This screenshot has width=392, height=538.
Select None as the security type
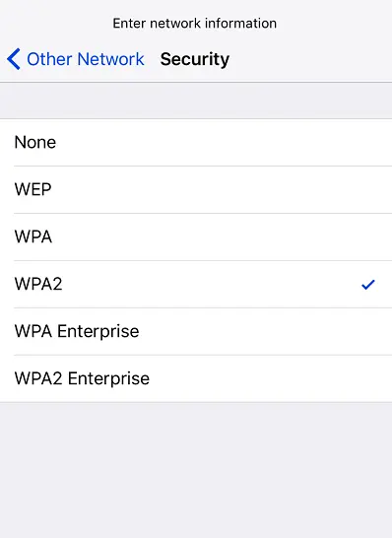(x=196, y=143)
